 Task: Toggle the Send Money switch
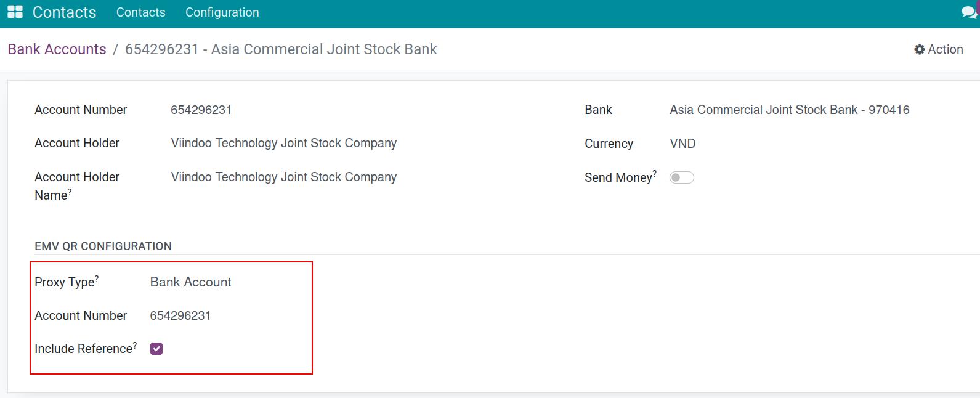681,177
